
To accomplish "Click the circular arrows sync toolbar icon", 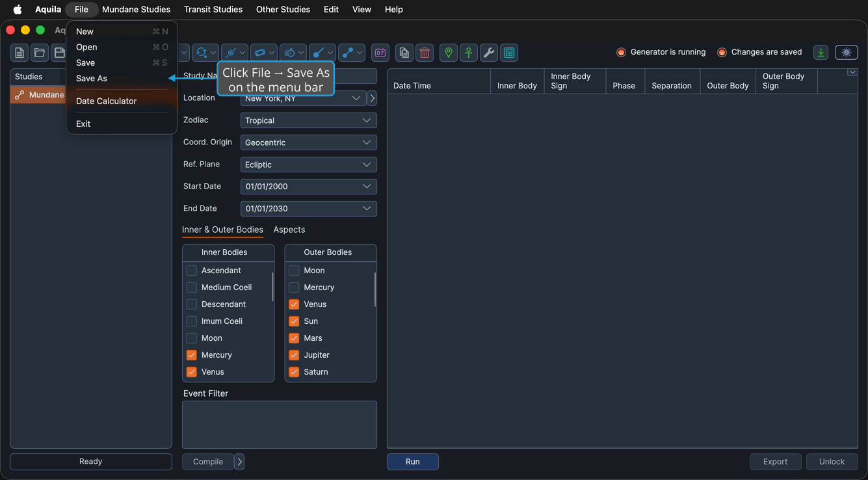I will tap(202, 53).
